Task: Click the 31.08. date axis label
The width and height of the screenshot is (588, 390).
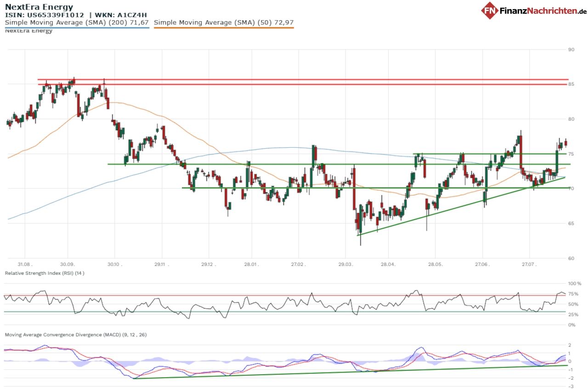Action: (x=25, y=265)
